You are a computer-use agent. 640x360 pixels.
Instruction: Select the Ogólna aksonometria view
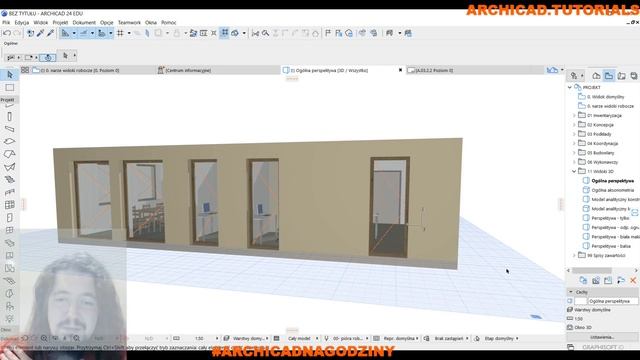click(613, 190)
